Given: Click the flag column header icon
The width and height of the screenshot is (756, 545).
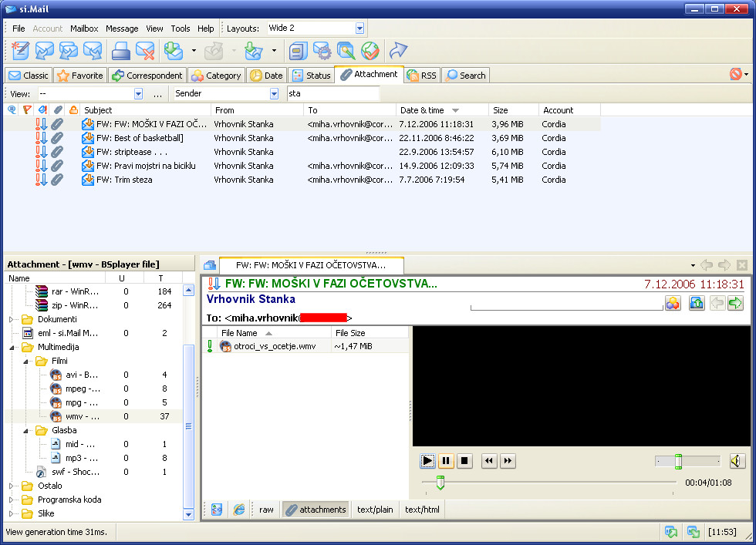Looking at the screenshot, I should pos(27,110).
